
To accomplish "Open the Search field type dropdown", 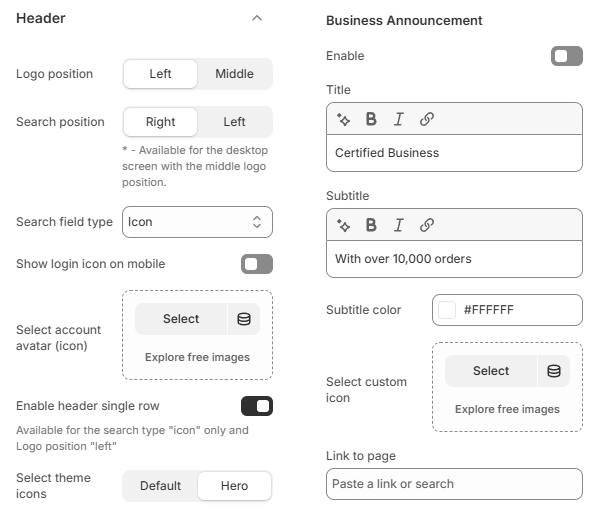I will pyautogui.click(x=197, y=222).
